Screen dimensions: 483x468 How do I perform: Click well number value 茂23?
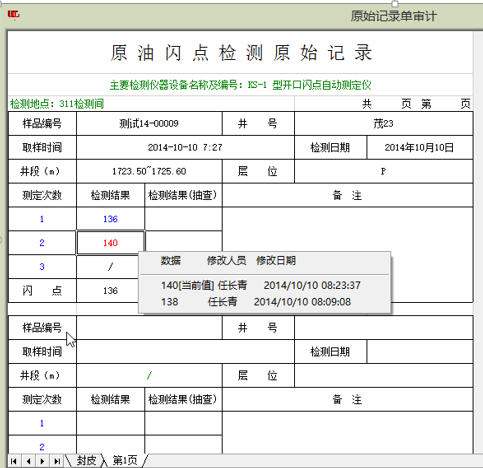click(x=383, y=124)
